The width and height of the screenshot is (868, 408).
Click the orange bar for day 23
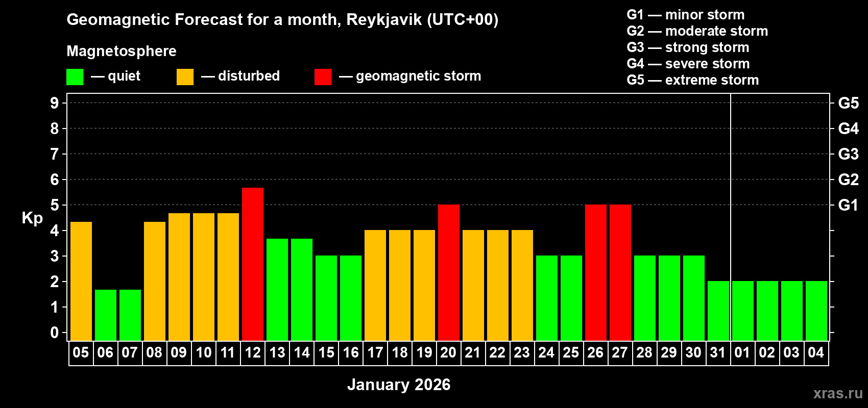522,286
